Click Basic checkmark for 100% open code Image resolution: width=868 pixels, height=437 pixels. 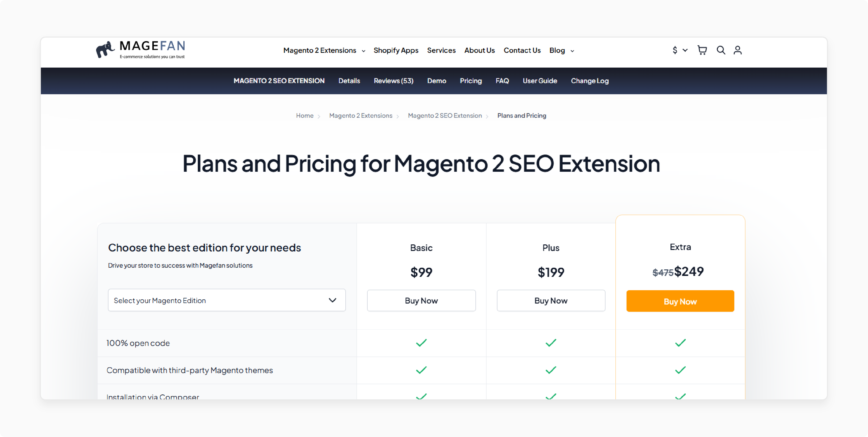(x=421, y=343)
